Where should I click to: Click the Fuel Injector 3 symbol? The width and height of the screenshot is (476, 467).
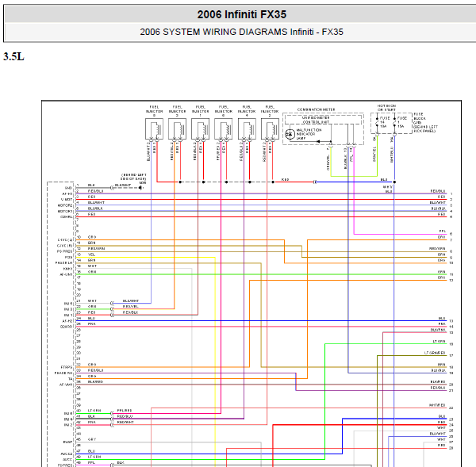[177, 129]
